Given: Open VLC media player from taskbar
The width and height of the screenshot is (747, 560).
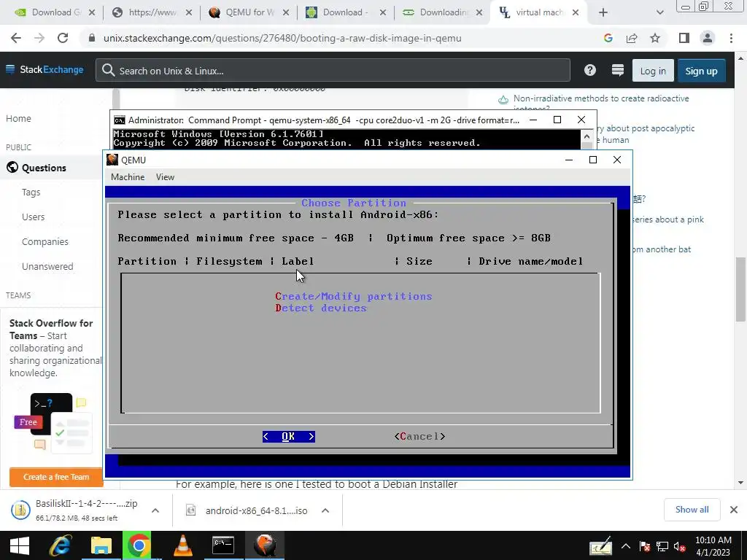Looking at the screenshot, I should [183, 545].
